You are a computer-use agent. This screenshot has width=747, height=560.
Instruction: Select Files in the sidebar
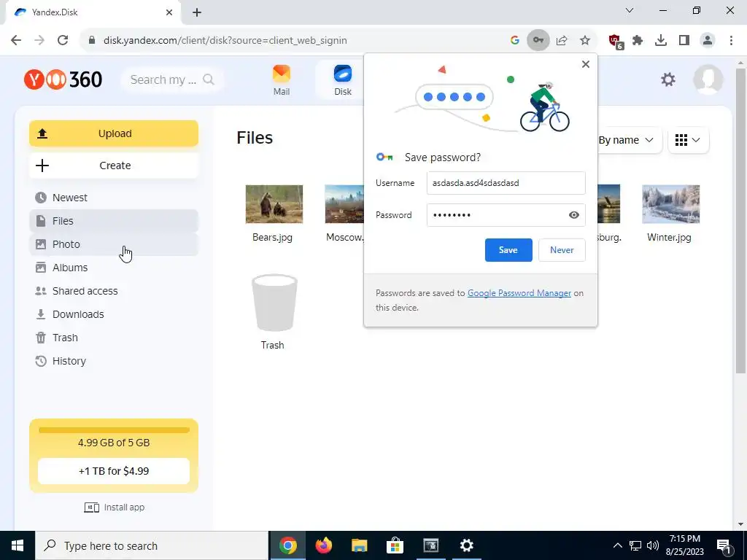coord(114,221)
